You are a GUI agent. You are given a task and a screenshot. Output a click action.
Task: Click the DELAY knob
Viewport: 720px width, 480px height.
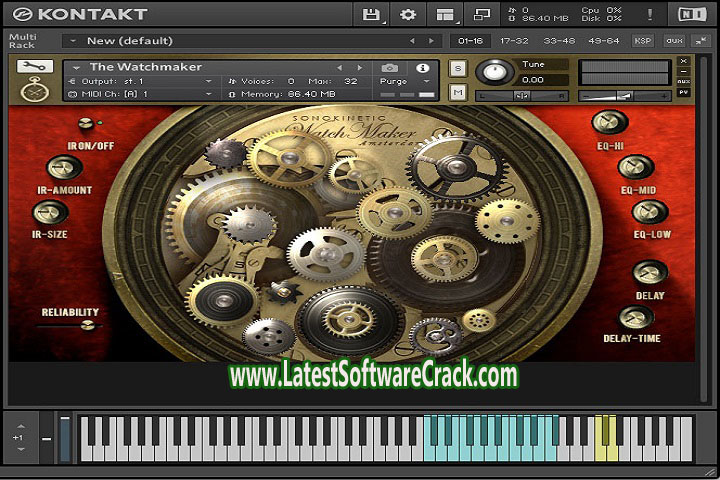(x=650, y=272)
